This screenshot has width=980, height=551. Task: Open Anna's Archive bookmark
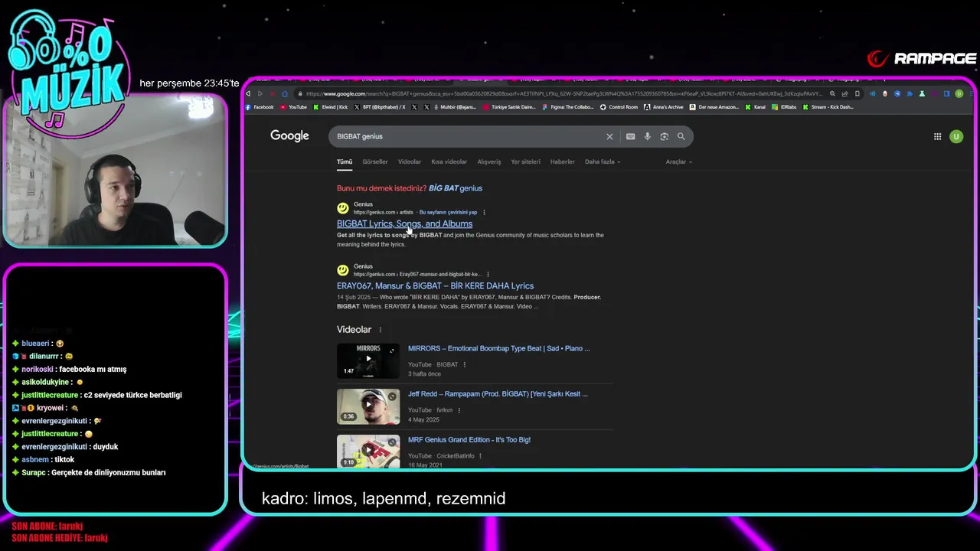point(664,107)
